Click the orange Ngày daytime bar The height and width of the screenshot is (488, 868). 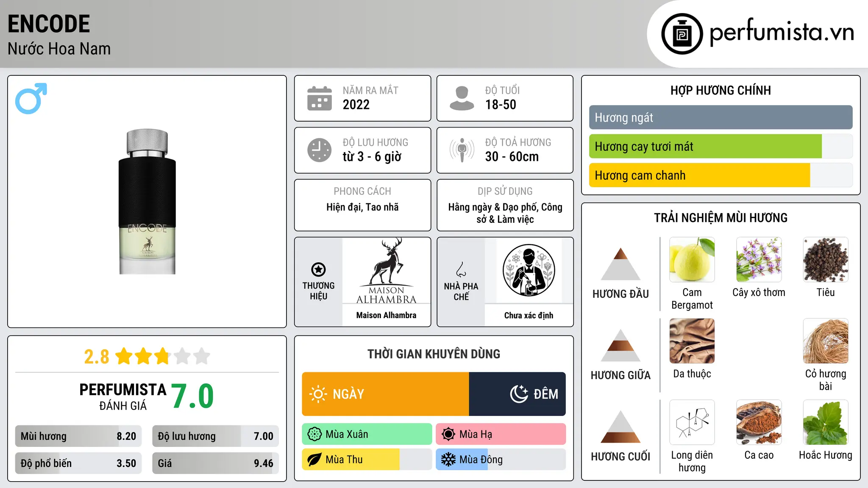385,394
